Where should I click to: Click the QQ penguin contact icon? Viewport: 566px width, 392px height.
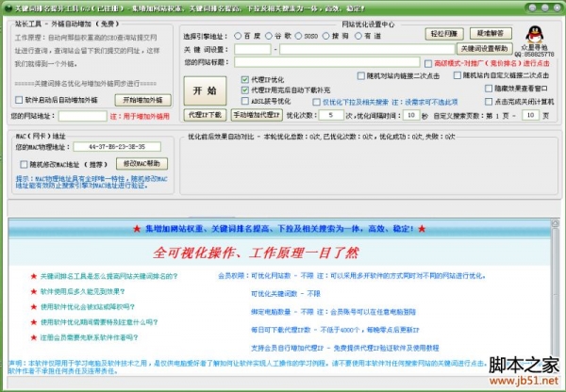(x=534, y=34)
